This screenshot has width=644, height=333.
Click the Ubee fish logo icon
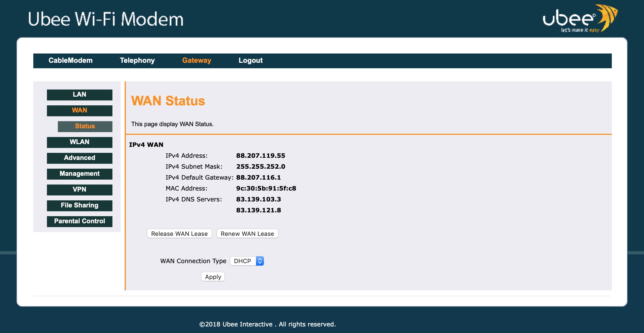[607, 16]
